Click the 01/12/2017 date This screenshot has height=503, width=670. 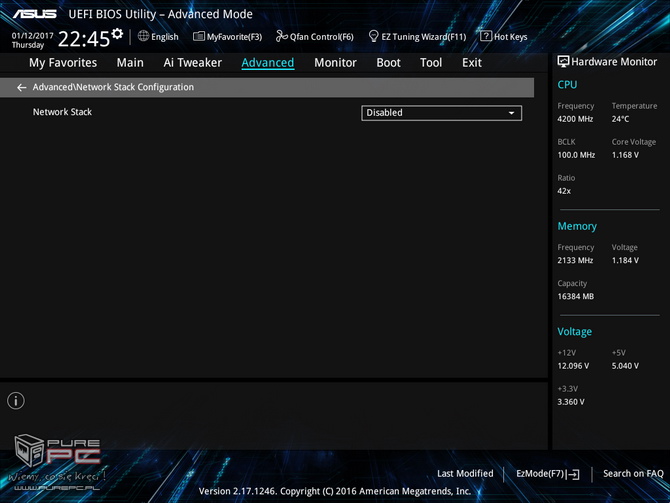[32, 35]
